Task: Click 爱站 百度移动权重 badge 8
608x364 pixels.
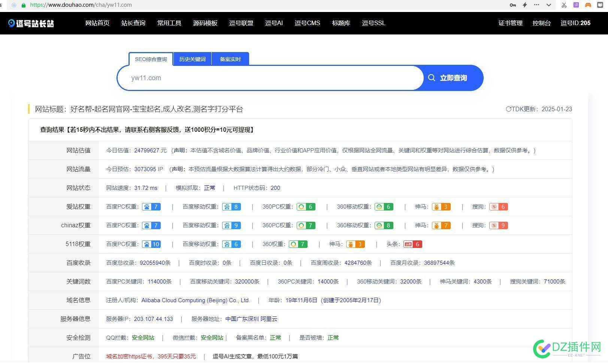Action: click(x=231, y=207)
